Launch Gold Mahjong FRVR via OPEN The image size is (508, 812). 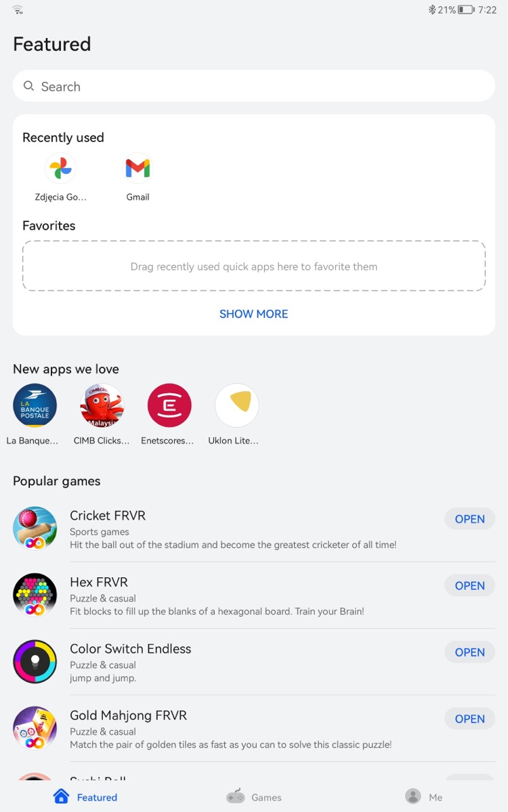tap(469, 719)
